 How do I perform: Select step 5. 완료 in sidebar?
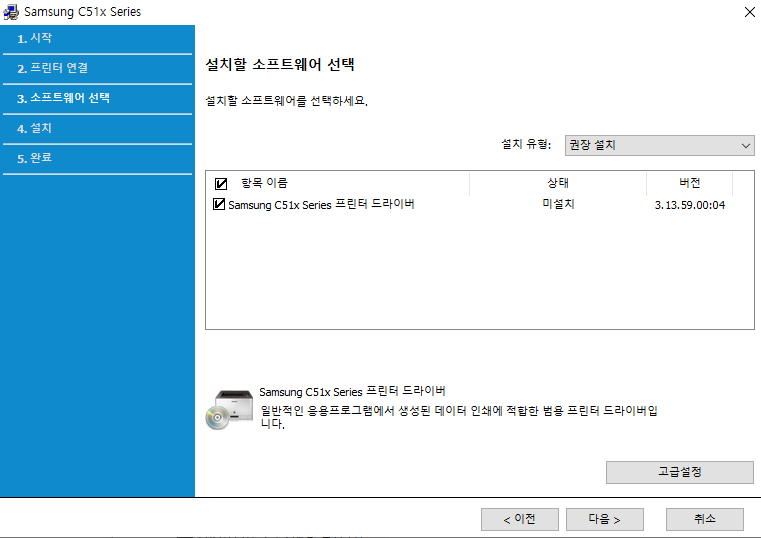pos(97,159)
